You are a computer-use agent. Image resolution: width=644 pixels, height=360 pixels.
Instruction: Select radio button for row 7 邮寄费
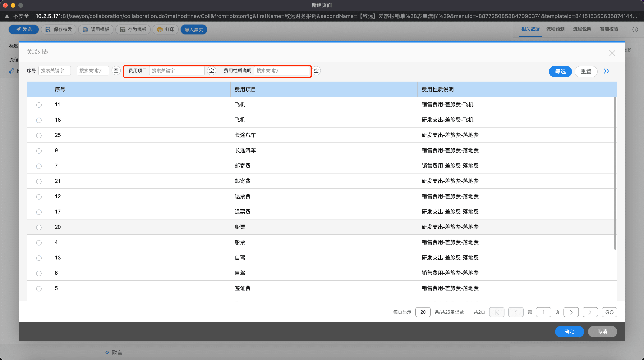pos(39,166)
